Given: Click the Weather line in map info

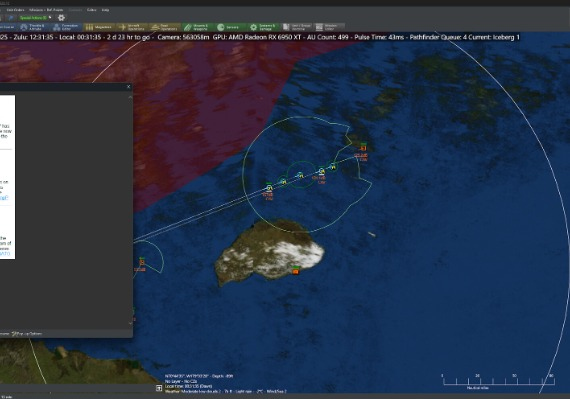Looking at the screenshot, I should point(225,391).
